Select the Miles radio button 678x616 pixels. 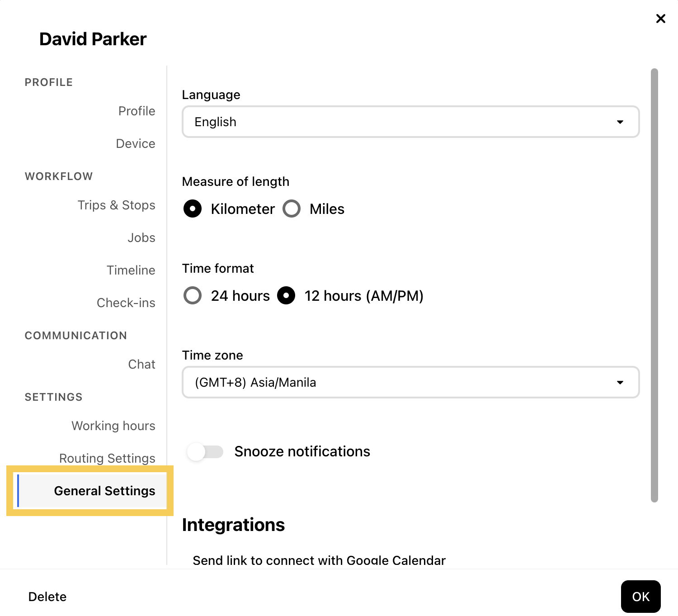[292, 208]
